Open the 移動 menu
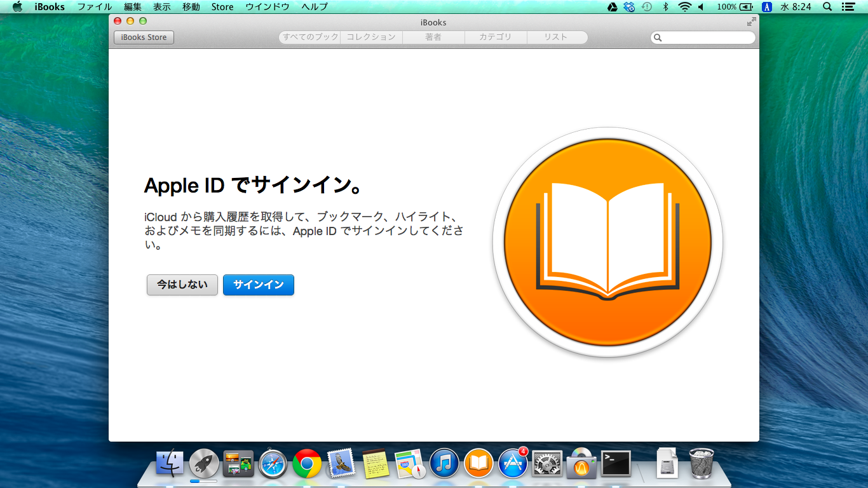The image size is (868, 488). pyautogui.click(x=191, y=7)
